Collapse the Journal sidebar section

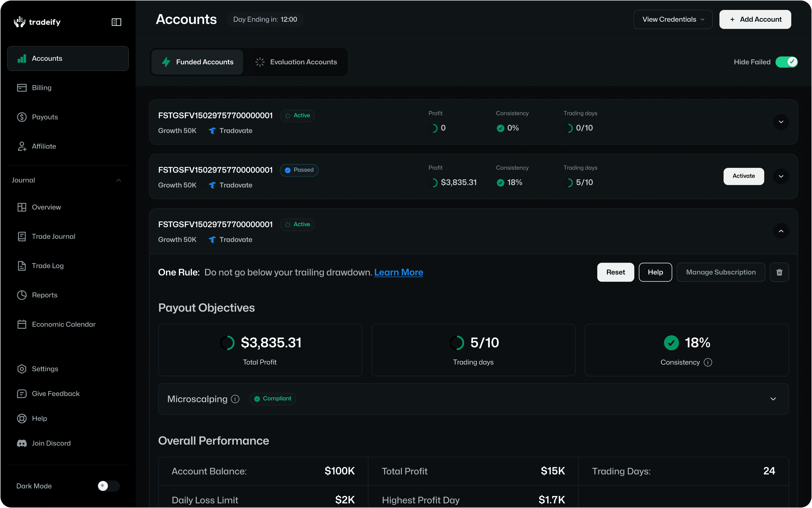click(119, 181)
